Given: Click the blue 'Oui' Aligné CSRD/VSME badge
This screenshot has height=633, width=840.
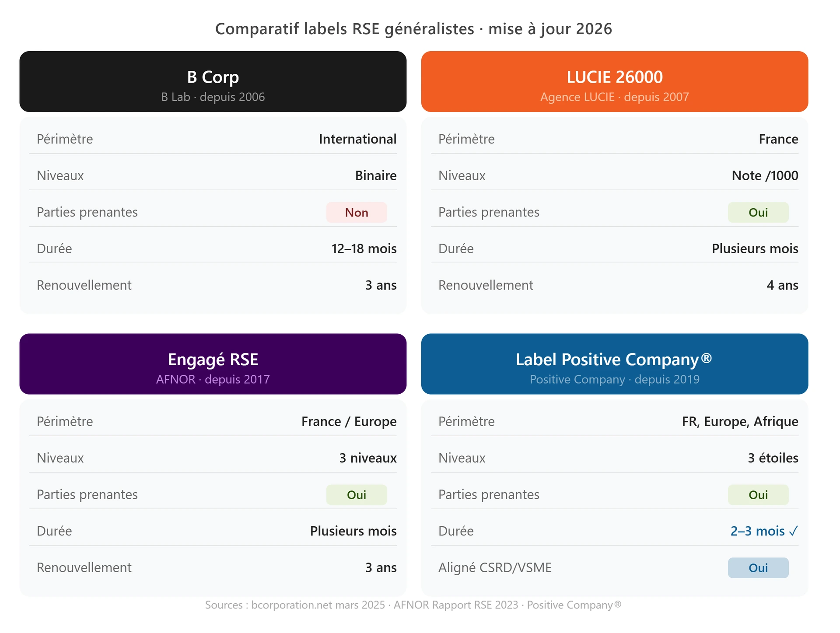Looking at the screenshot, I should pyautogui.click(x=758, y=568).
